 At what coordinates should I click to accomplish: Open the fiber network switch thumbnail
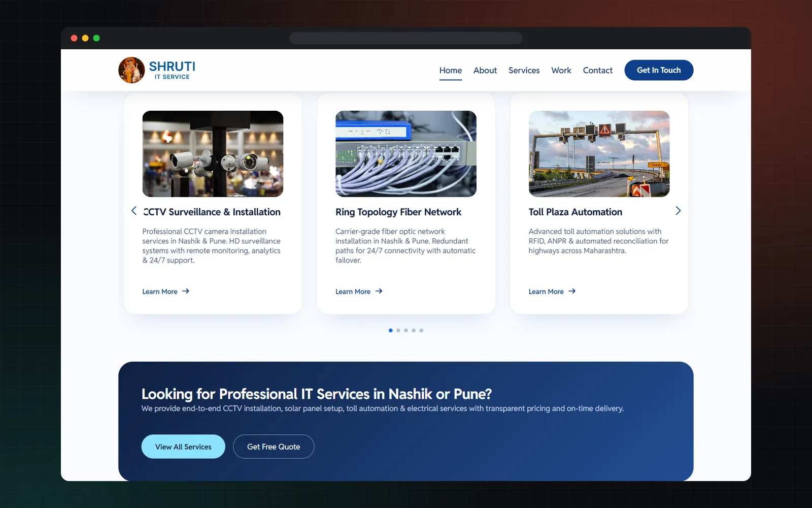point(406,154)
